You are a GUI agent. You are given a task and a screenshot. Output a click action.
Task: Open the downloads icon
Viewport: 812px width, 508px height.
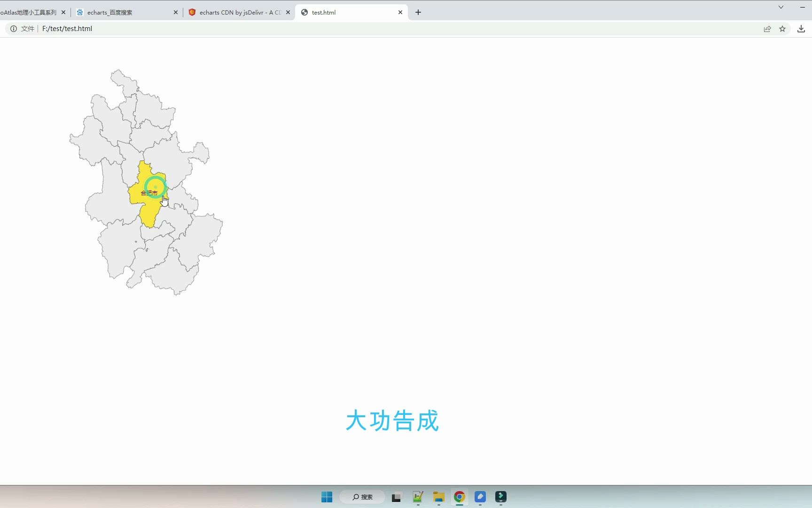click(801, 29)
